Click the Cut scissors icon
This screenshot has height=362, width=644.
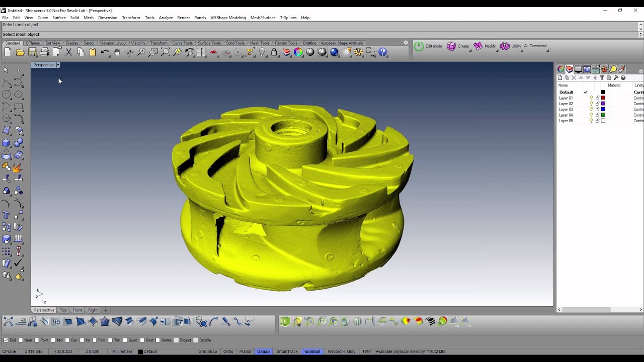(x=68, y=52)
